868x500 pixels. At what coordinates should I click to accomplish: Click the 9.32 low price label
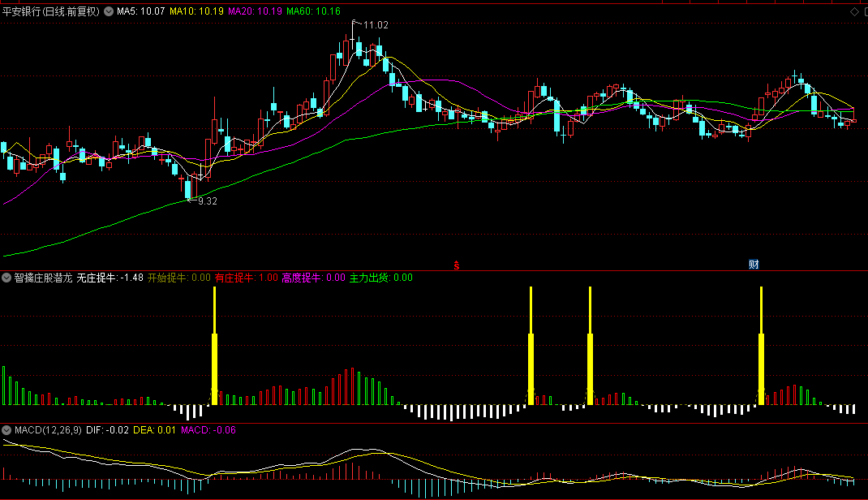click(208, 201)
